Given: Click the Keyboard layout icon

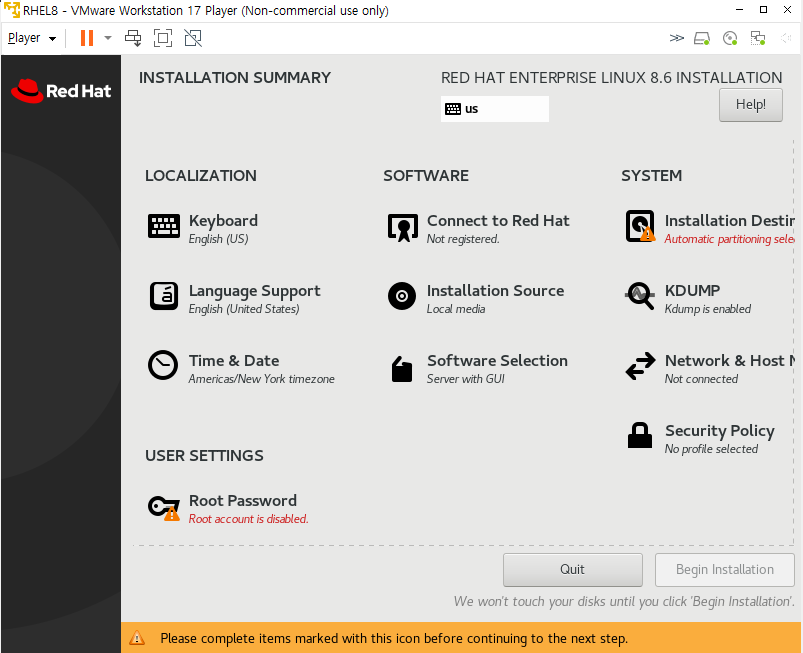Looking at the screenshot, I should coord(164,226).
